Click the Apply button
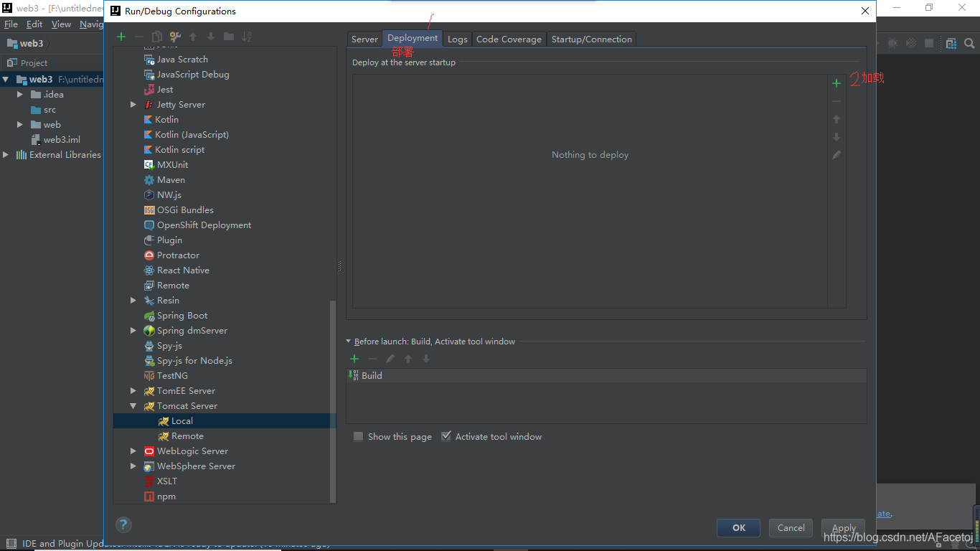This screenshot has height=551, width=980. point(844,527)
